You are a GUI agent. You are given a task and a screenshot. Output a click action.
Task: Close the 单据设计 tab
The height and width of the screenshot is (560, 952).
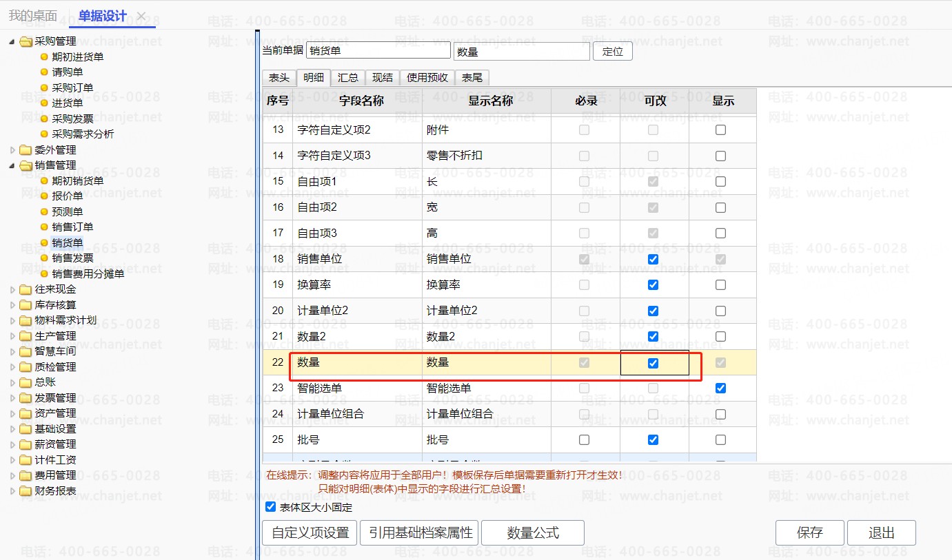click(141, 16)
